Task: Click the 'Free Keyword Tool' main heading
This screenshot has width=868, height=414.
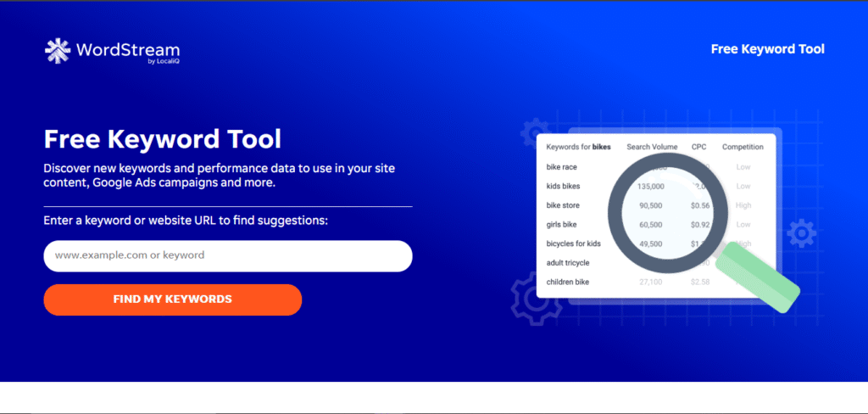Action: [x=162, y=138]
